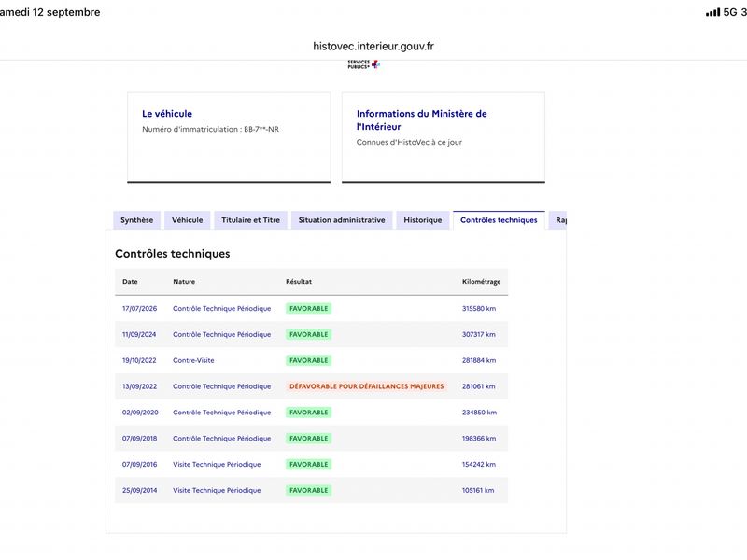Click the Informations du Ministère de l'Intérieur card
Image resolution: width=747 pixels, height=560 pixels.
[x=443, y=137]
